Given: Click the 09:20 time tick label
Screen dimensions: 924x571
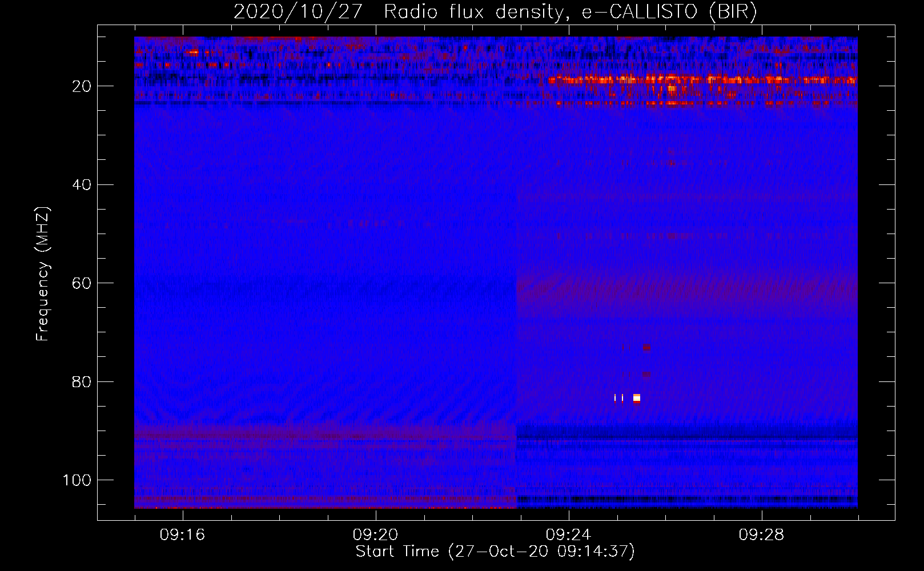Looking at the screenshot, I should [375, 535].
